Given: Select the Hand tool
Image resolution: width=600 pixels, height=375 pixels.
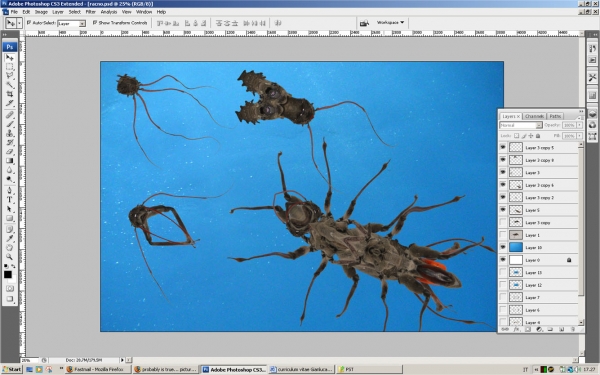Looking at the screenshot, I should click(10, 248).
